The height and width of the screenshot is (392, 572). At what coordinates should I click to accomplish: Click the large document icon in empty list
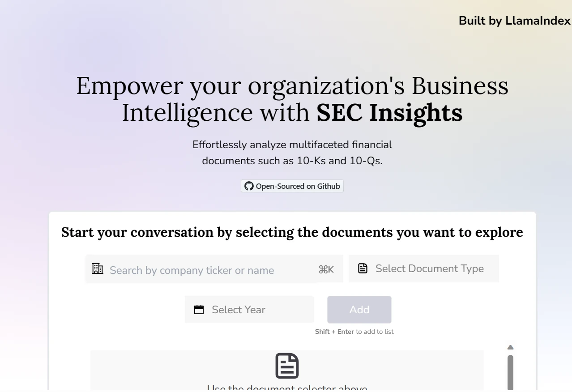click(x=287, y=366)
